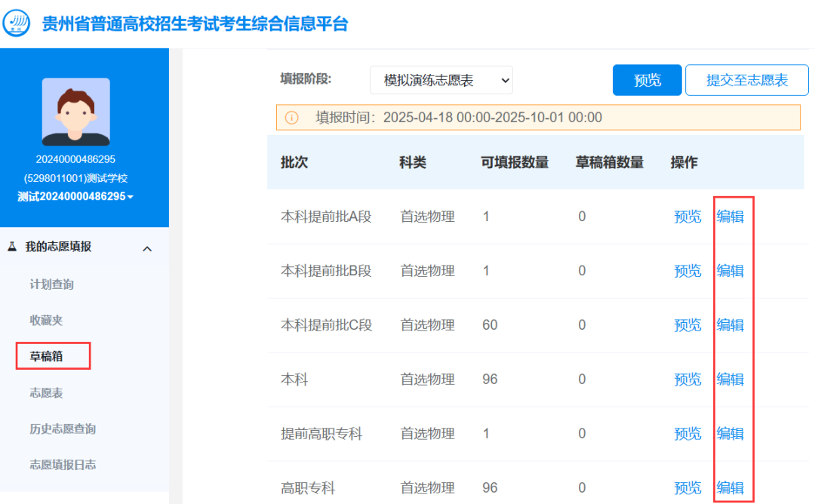This screenshot has width=815, height=504.
Task: Click the orange info icon beside 填报时间
Action: [291, 118]
